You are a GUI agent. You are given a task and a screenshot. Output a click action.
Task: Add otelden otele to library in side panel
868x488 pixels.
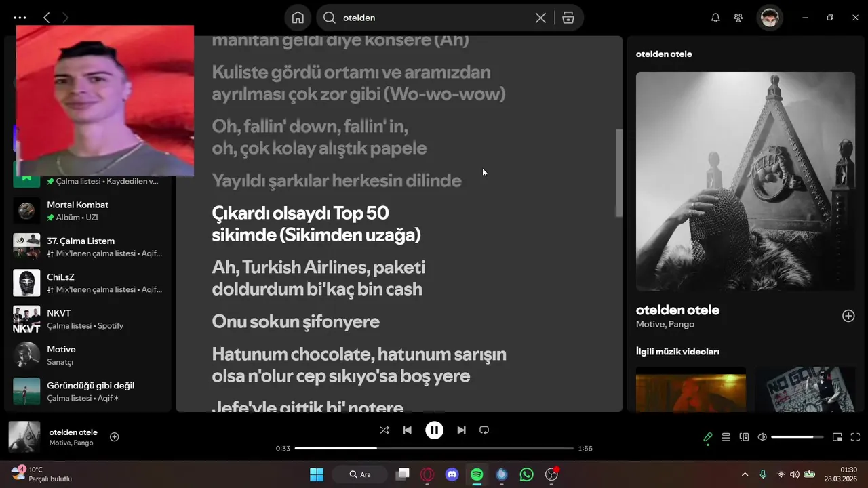(x=848, y=316)
